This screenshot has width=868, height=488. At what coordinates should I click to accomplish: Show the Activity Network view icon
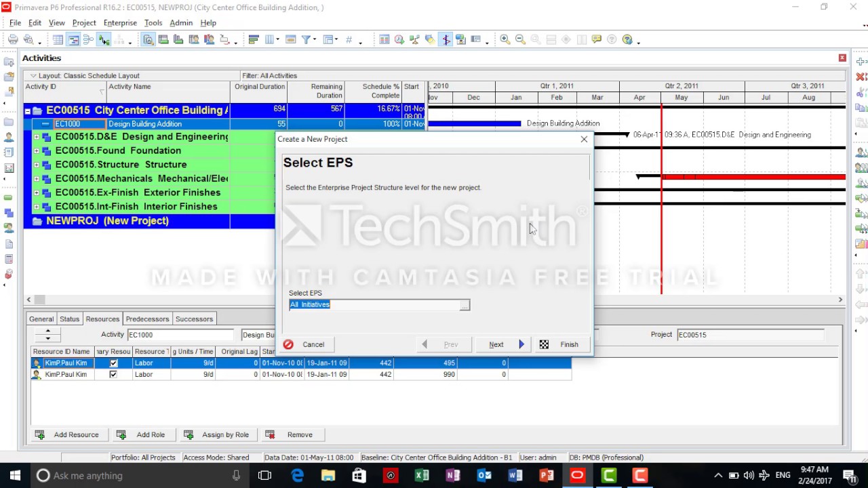(88, 39)
